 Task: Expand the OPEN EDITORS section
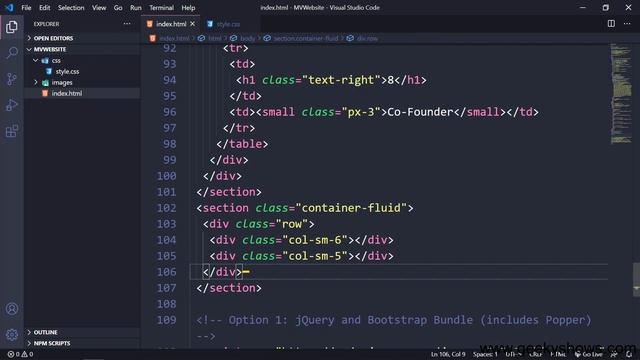coord(53,38)
